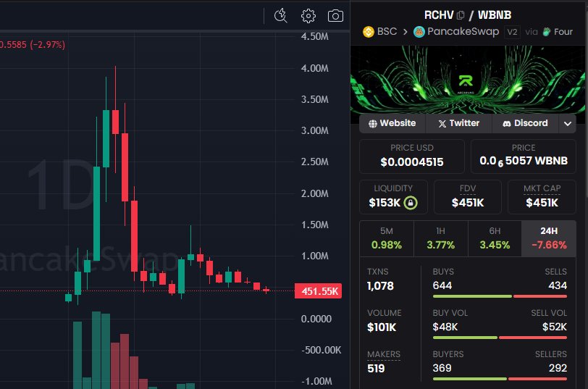Open the RCHV Website link
The width and height of the screenshot is (588, 389).
point(392,123)
